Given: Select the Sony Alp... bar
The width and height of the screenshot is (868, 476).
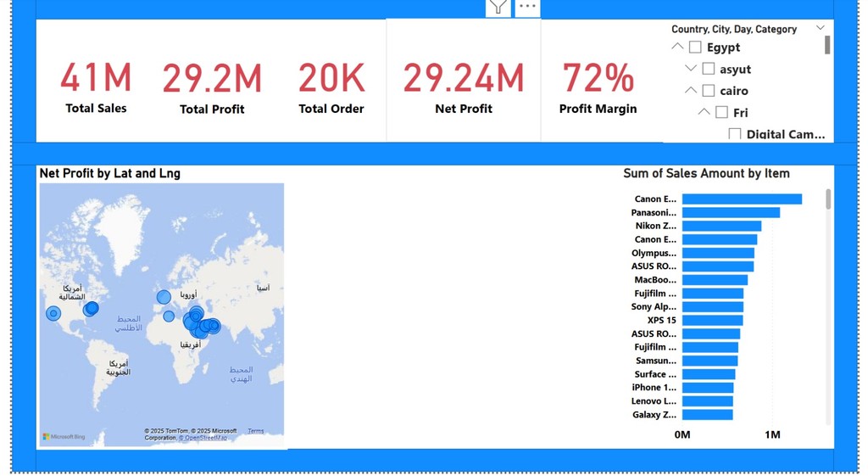Looking at the screenshot, I should pos(713,307).
